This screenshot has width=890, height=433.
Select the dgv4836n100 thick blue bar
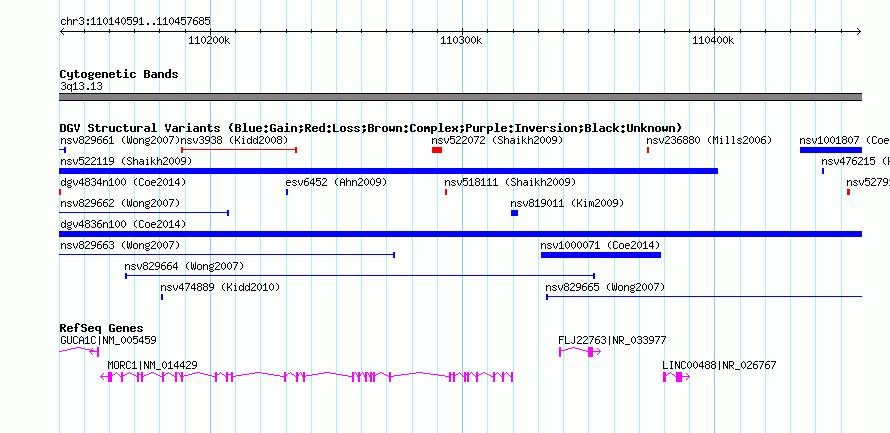460,234
